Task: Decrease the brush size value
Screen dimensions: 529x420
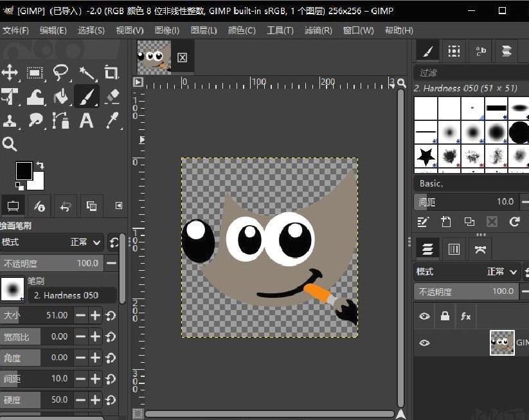Action: tap(80, 316)
